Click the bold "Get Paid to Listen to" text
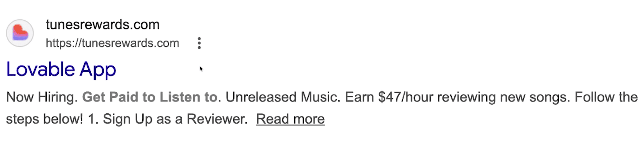Image resolution: width=644 pixels, height=157 pixels. 150,97
